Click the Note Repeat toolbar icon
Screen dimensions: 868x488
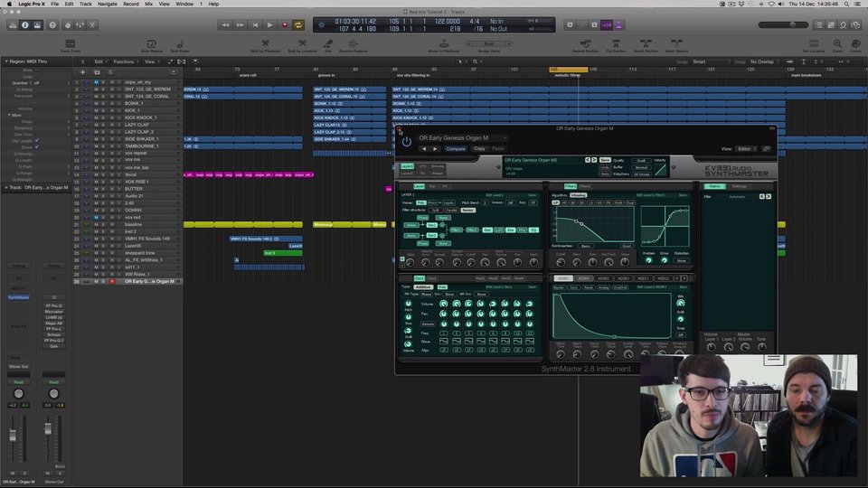tap(151, 43)
